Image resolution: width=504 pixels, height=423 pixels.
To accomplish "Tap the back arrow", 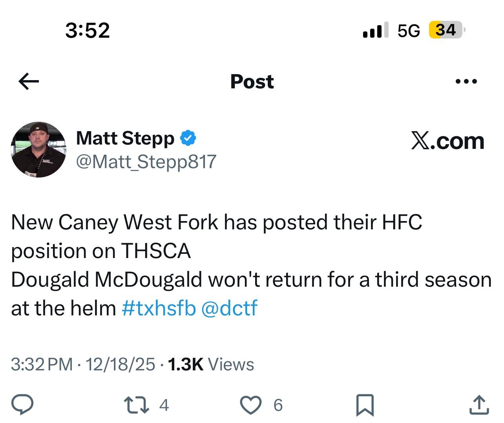I will [x=29, y=82].
